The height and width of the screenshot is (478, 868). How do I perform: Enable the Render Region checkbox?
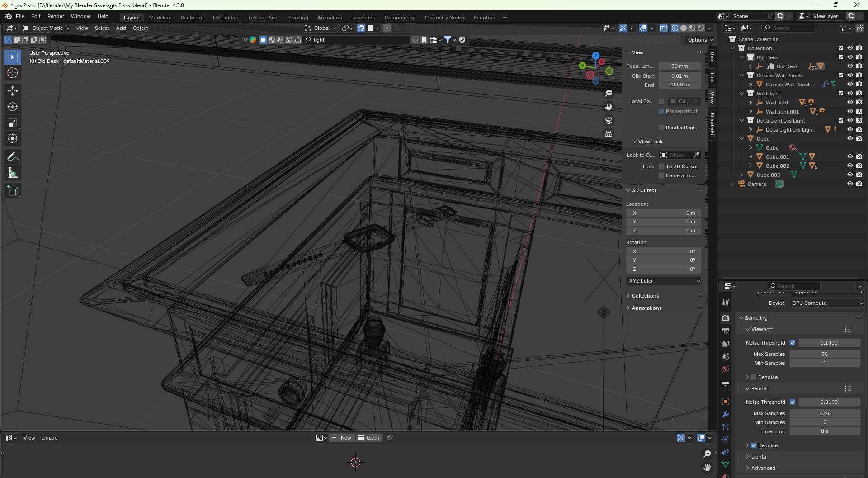click(661, 128)
